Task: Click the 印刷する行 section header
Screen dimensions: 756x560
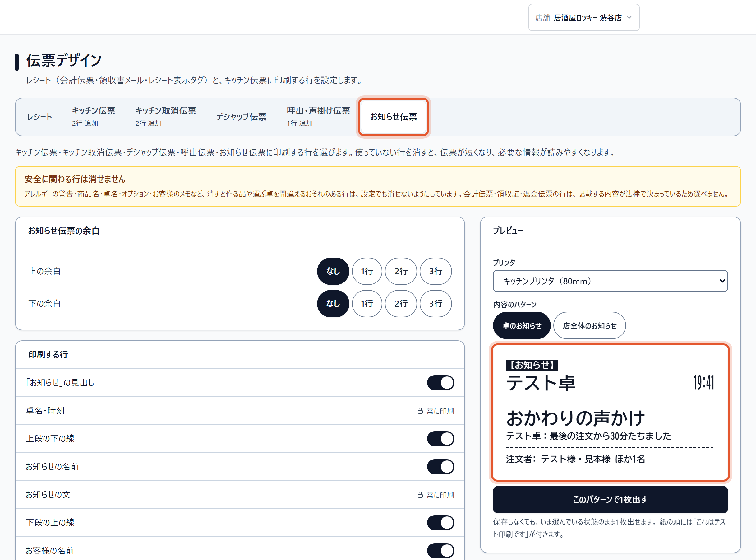Action: (x=48, y=355)
